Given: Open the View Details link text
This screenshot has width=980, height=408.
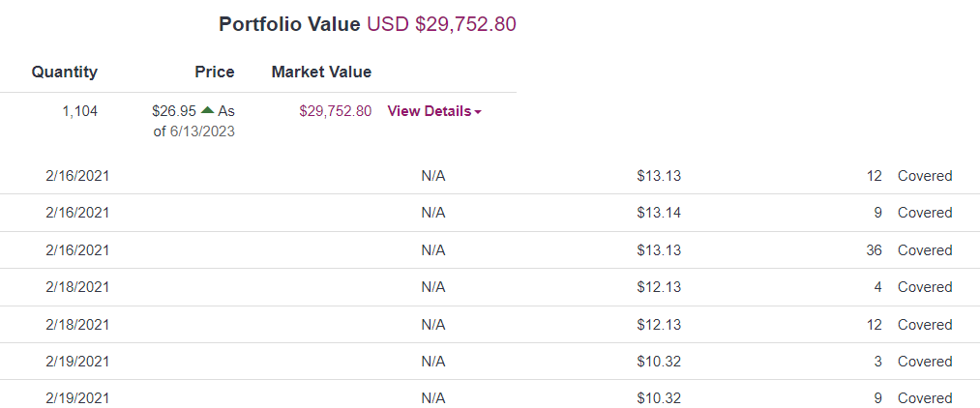Looking at the screenshot, I should point(429,111).
